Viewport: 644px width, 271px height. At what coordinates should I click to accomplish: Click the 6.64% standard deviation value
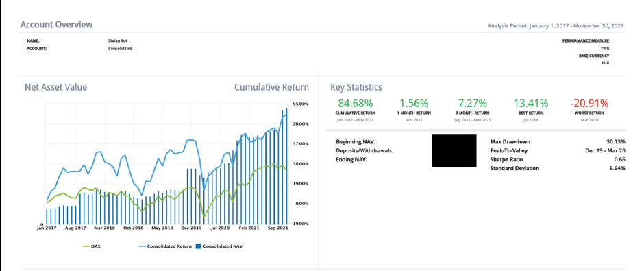(x=618, y=168)
